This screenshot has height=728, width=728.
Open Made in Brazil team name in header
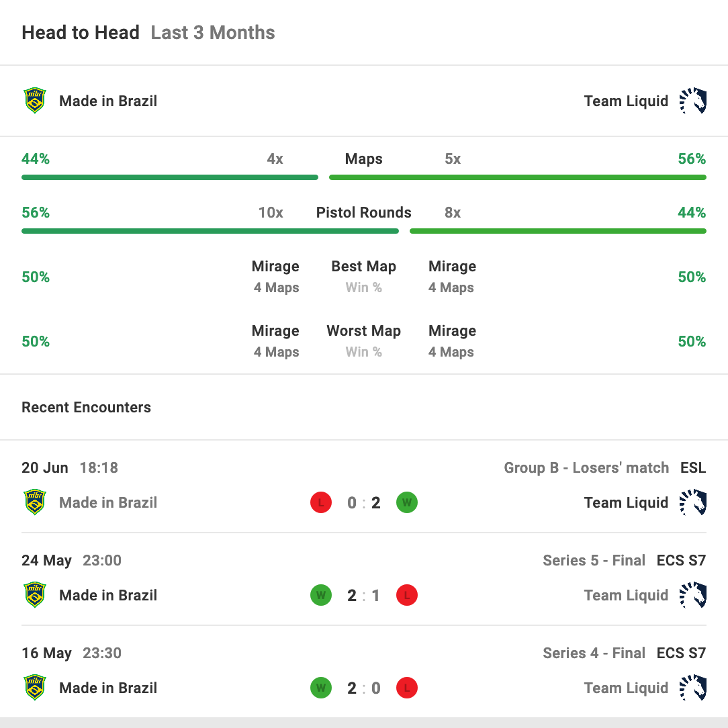click(108, 101)
